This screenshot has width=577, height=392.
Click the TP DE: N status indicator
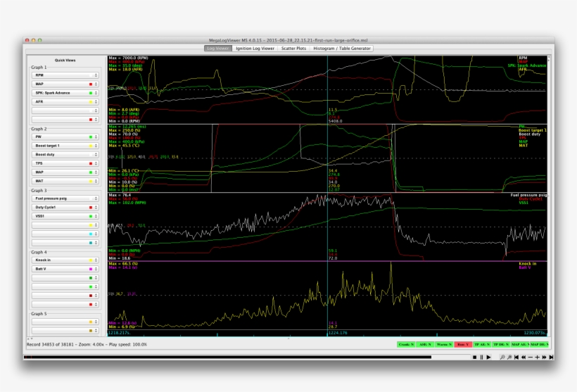[501, 345]
